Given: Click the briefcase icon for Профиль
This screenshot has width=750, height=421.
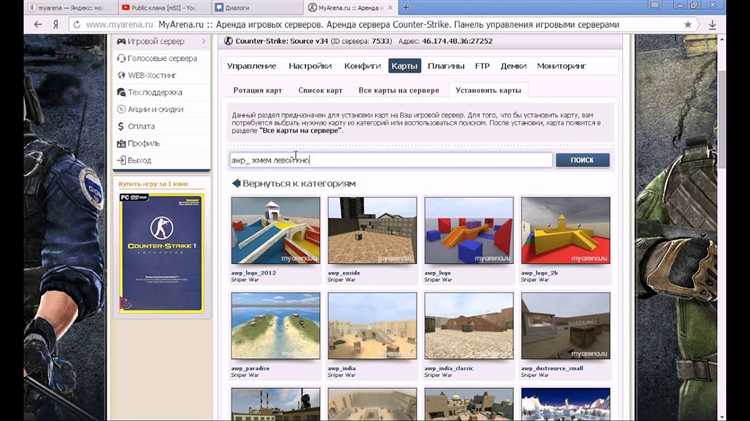Looking at the screenshot, I should point(121,143).
